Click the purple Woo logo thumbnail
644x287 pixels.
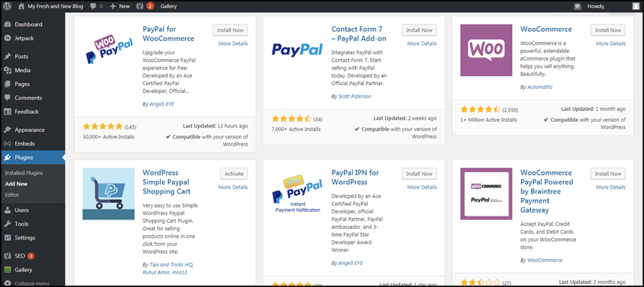pyautogui.click(x=486, y=50)
